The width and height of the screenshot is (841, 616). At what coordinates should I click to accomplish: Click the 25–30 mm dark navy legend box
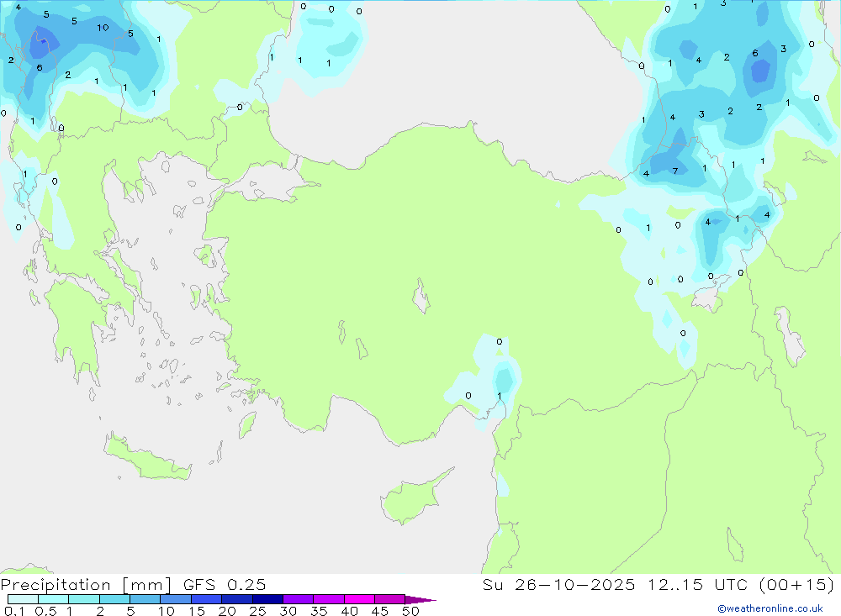(267, 599)
